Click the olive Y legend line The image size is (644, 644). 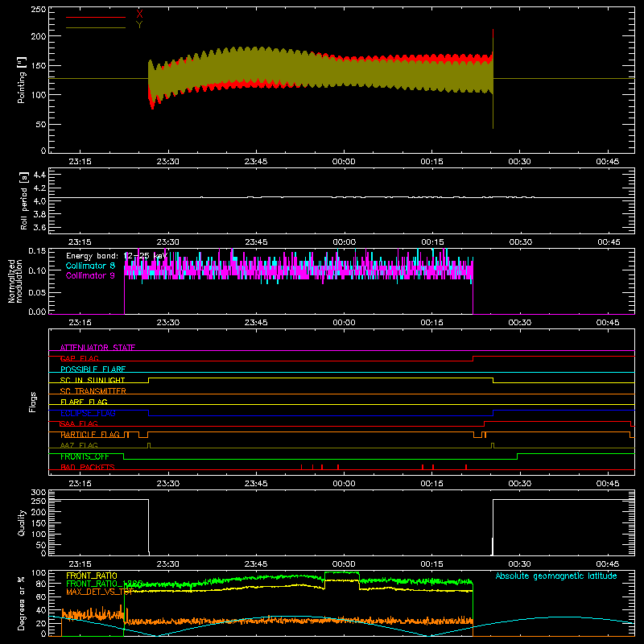96,27
